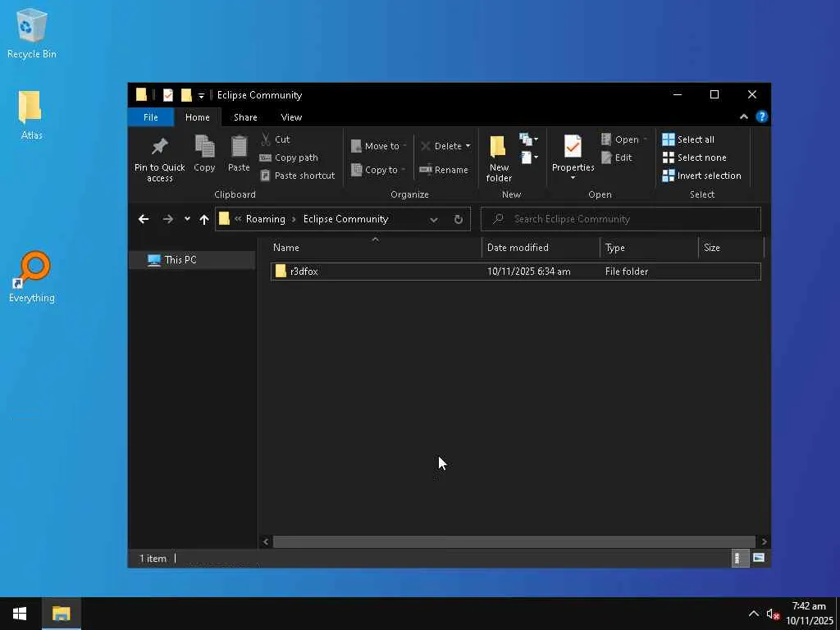This screenshot has height=630, width=840.
Task: Open the taskbar clock and date
Action: (x=810, y=614)
